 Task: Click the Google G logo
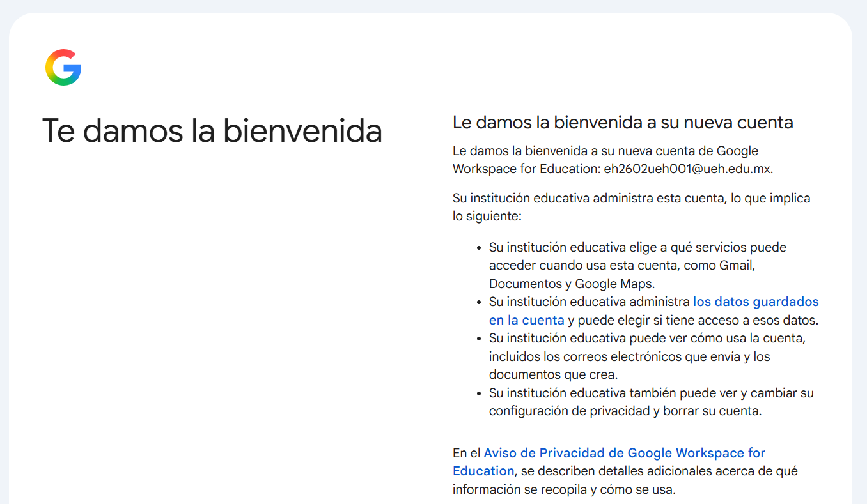[x=63, y=67]
